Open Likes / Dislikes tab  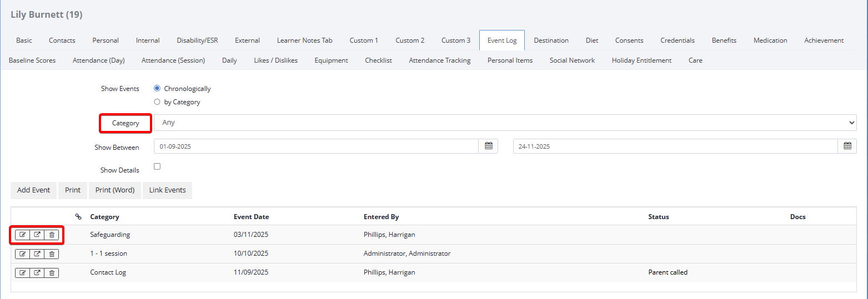pyautogui.click(x=275, y=60)
